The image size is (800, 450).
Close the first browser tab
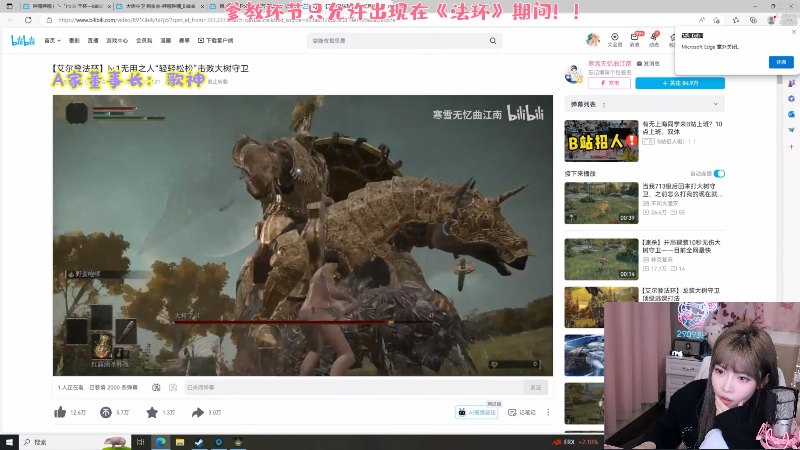(109, 6)
